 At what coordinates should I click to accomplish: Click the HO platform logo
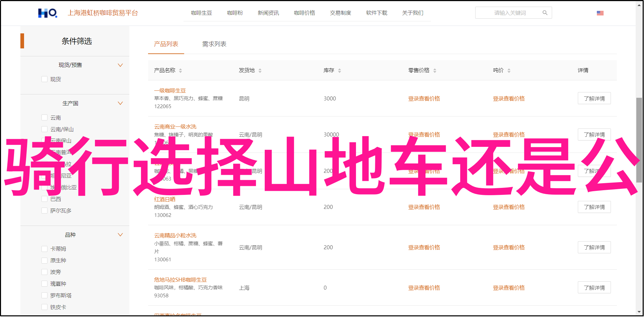coord(48,13)
